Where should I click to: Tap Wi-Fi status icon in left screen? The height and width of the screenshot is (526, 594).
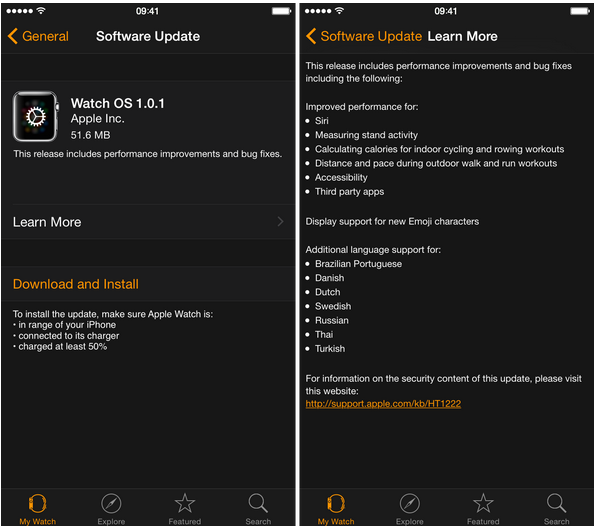41,11
